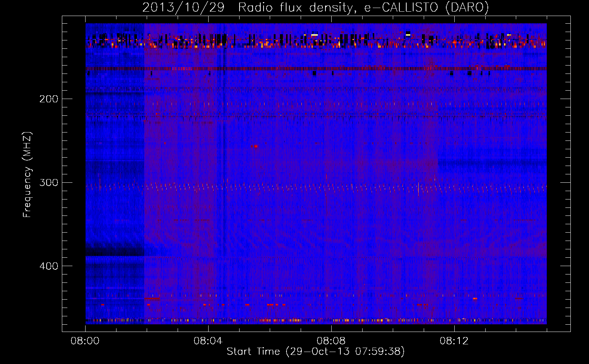Screen dimensions: 589x364
Task: Click the 'Frequency (MHZ)' y-axis label
Action: 27,175
